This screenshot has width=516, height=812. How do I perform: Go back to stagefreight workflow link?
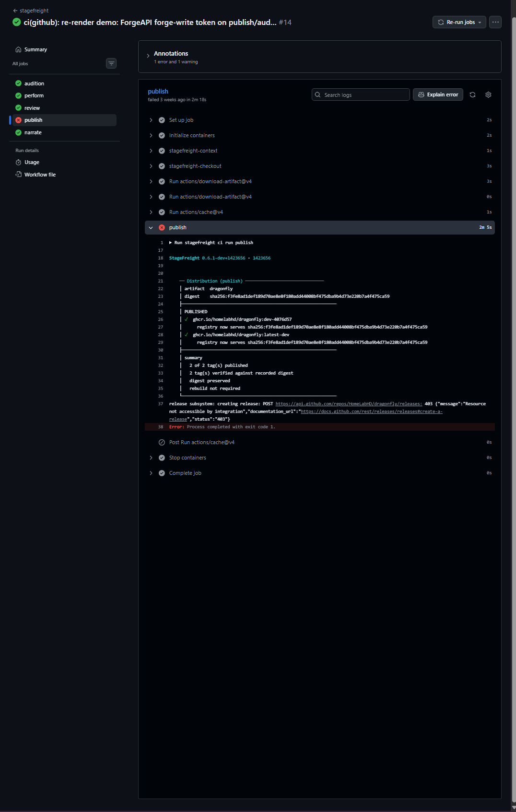point(31,11)
